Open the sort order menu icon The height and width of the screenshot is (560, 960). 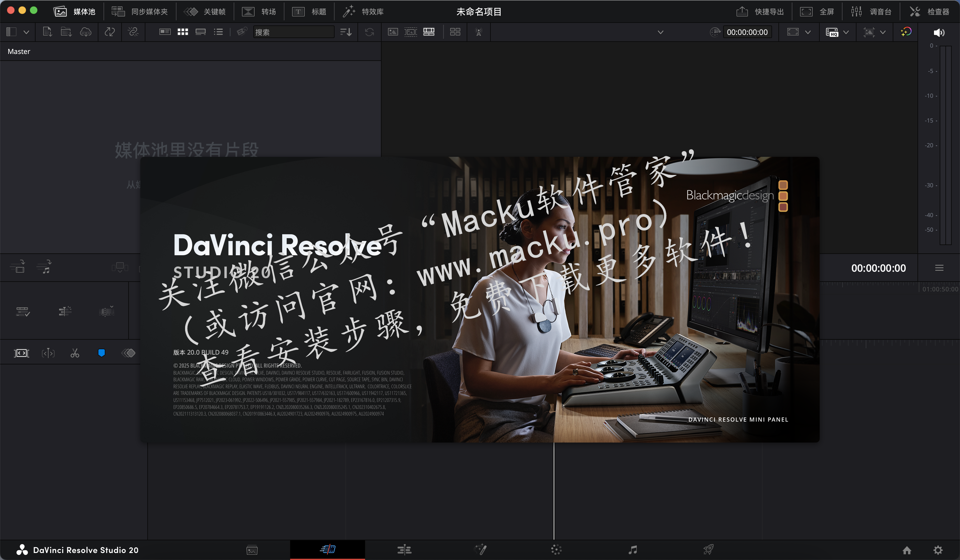tap(346, 32)
